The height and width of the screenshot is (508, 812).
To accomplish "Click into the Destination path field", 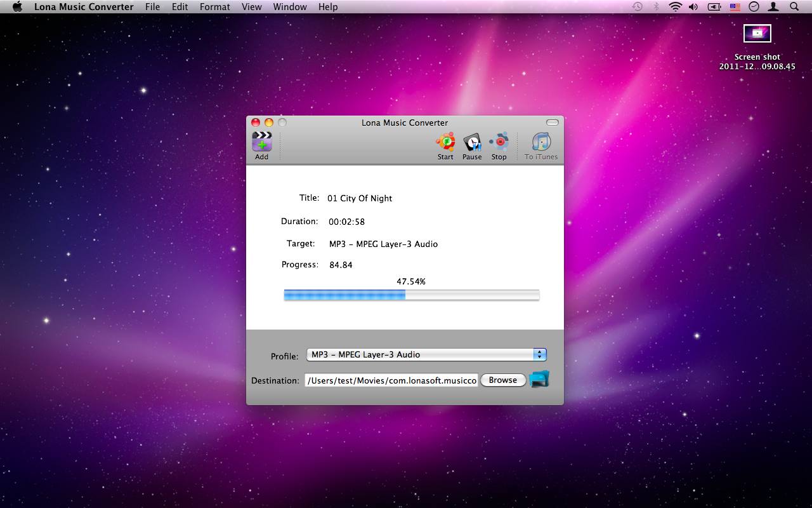I will click(391, 380).
